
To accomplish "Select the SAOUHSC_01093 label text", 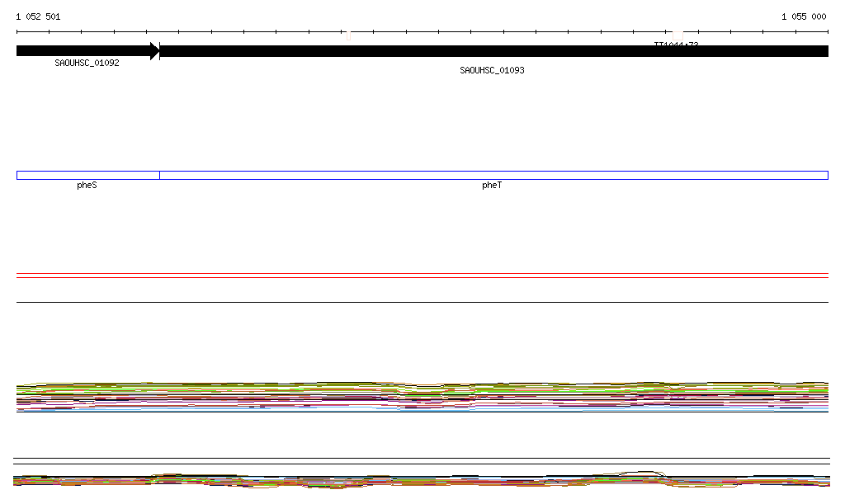I will click(492, 71).
